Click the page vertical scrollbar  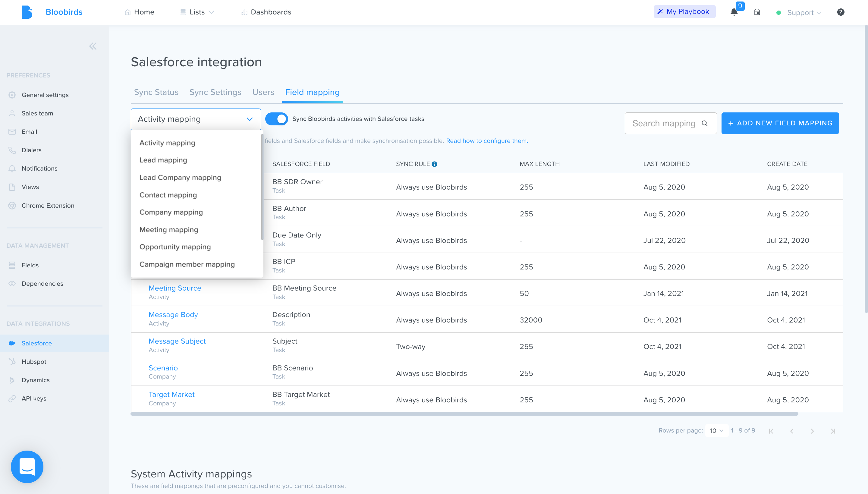(866, 170)
